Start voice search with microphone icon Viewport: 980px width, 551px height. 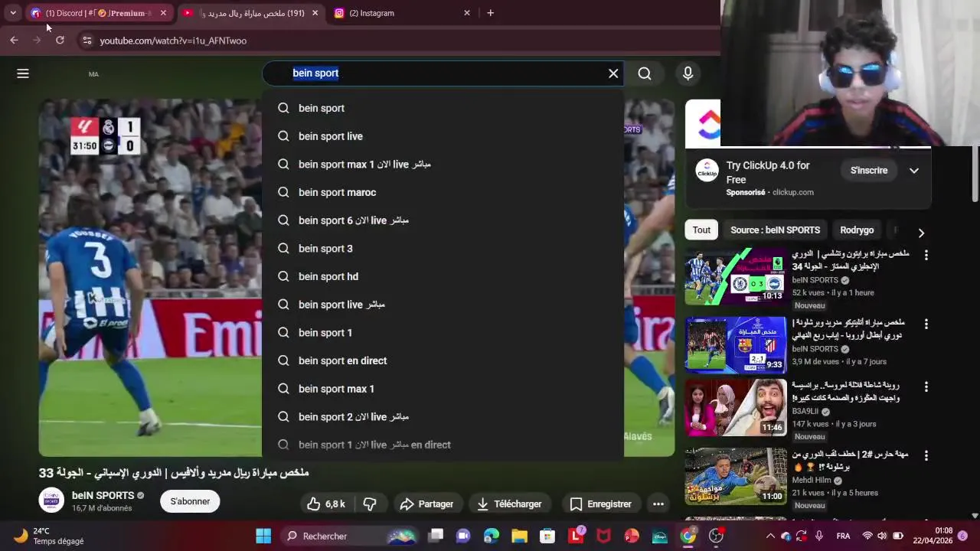coord(688,73)
